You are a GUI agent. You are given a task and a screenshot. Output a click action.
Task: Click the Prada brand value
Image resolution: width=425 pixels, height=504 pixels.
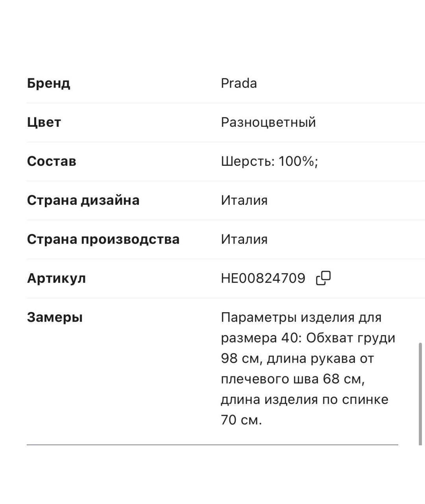(238, 83)
